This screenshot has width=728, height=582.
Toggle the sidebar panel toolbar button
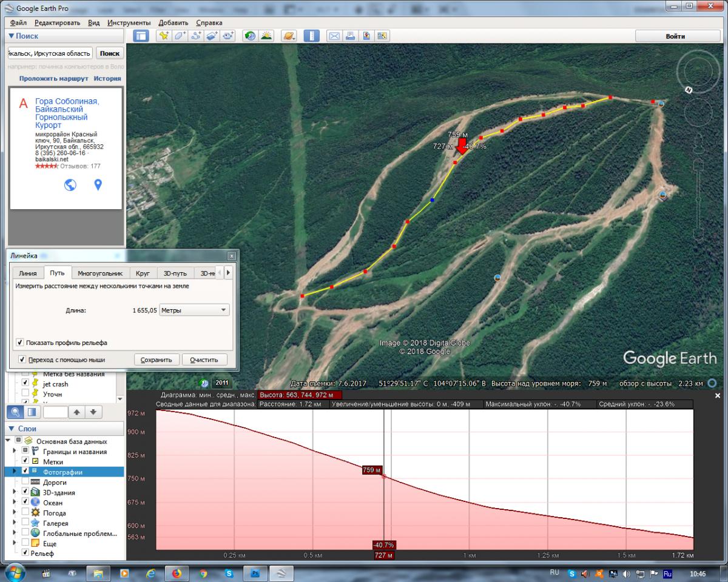[x=141, y=36]
